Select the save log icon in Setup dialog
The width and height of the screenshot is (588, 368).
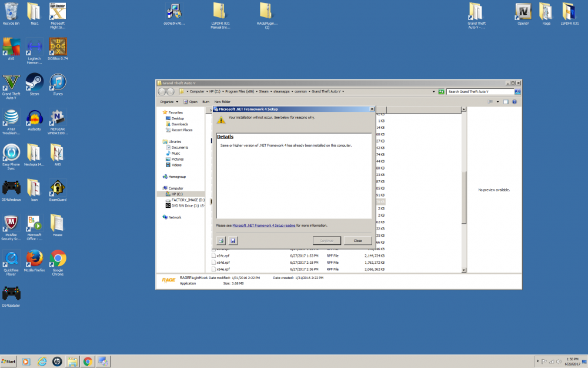233,240
